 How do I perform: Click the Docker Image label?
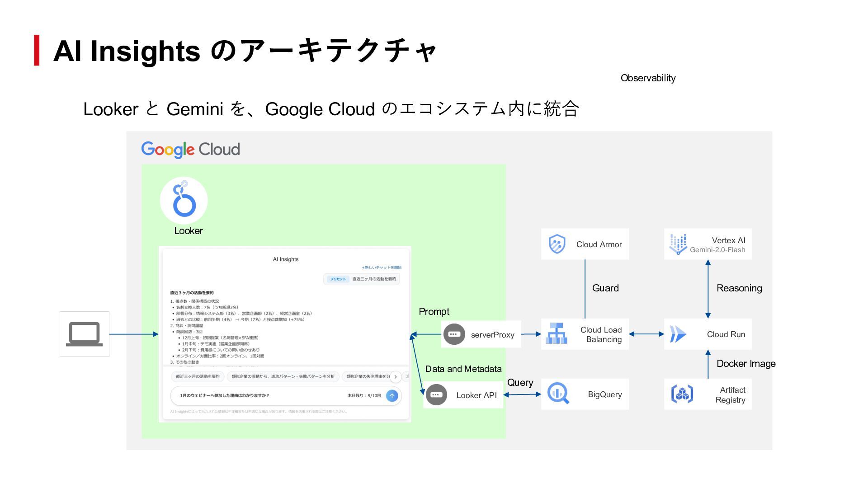point(746,364)
